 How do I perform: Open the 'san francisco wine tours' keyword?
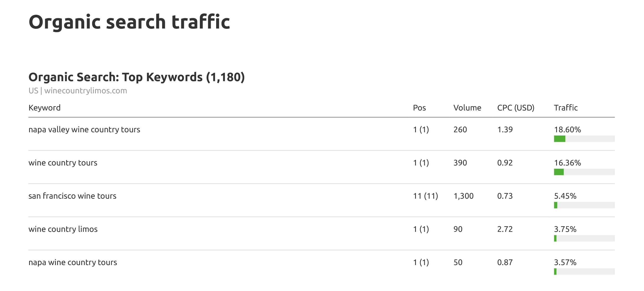click(72, 196)
